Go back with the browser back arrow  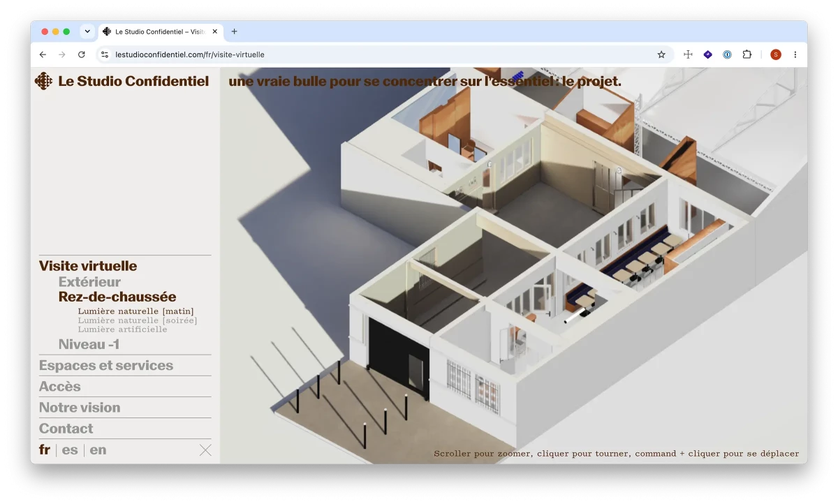point(43,54)
